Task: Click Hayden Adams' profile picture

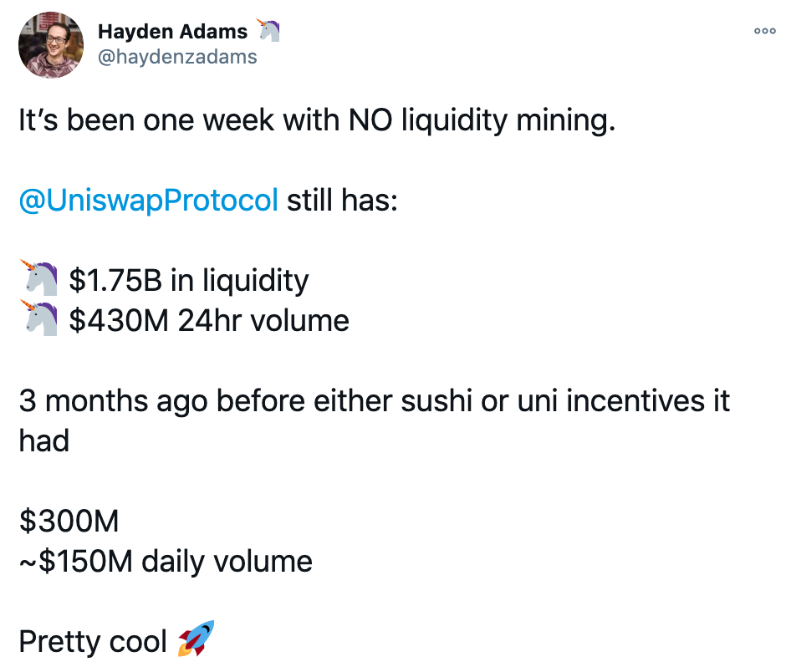Action: point(51,45)
